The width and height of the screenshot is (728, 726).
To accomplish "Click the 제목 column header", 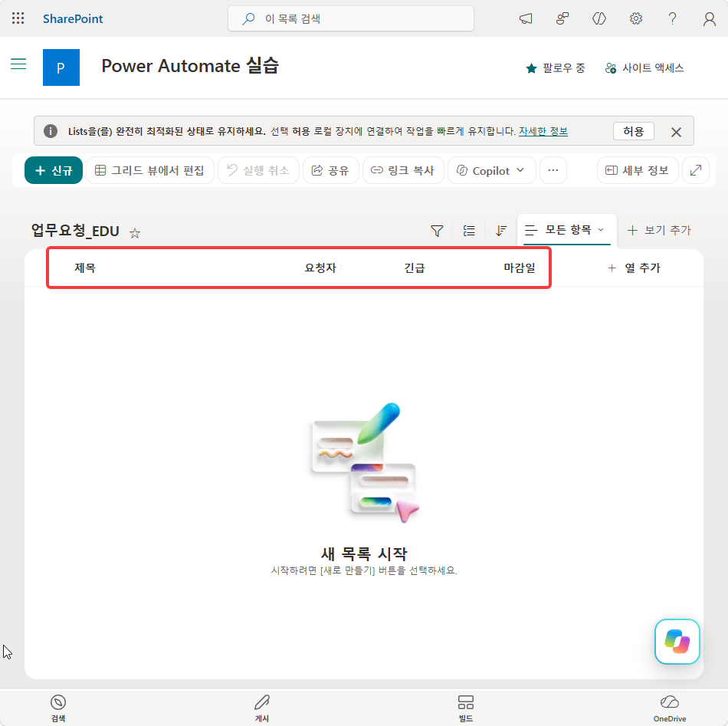I will 84,268.
